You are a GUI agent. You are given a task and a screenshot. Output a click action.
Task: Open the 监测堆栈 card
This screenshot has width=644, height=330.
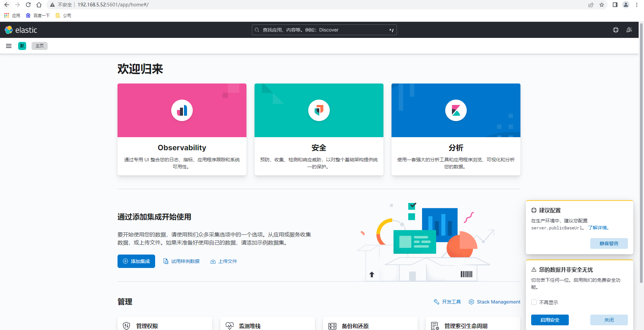click(268, 324)
